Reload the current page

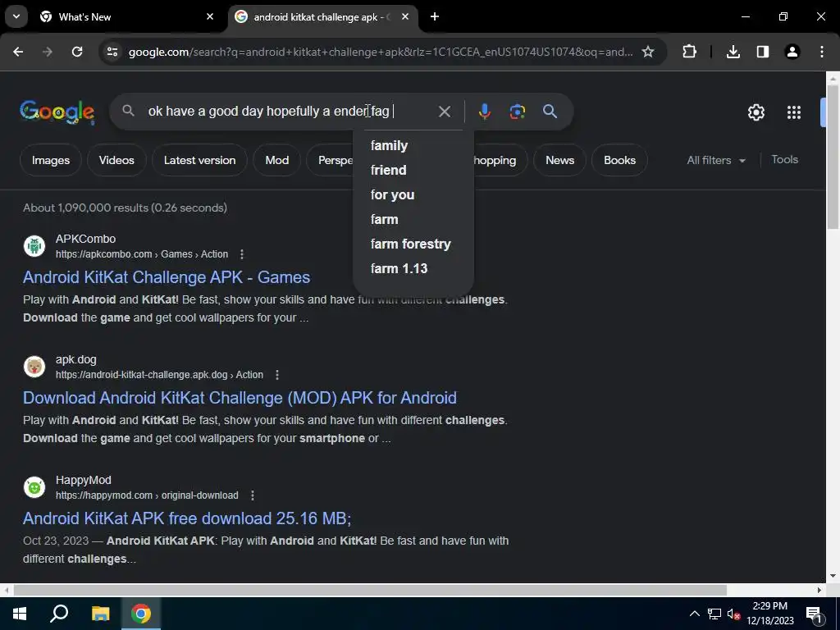(77, 52)
